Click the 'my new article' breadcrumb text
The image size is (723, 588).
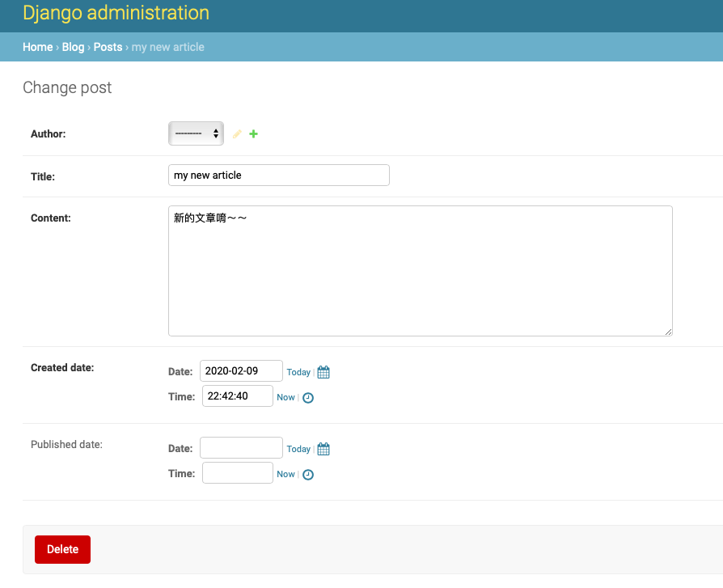(168, 47)
